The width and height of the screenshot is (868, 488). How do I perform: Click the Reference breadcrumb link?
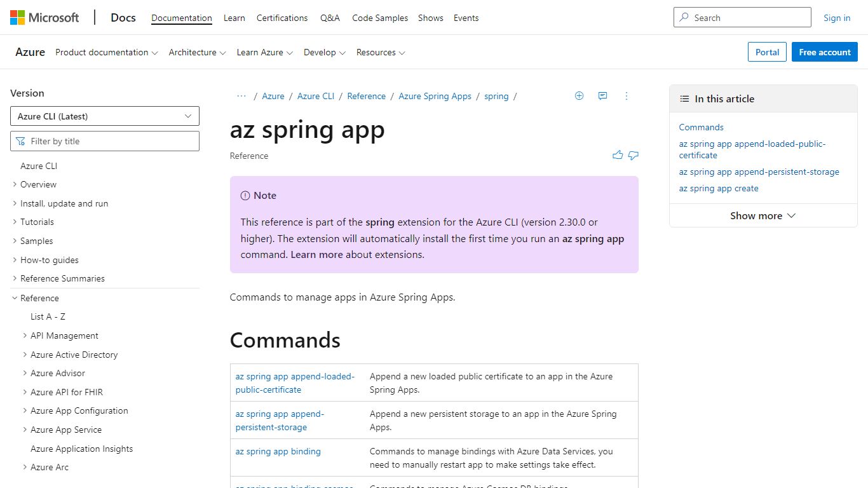[367, 96]
